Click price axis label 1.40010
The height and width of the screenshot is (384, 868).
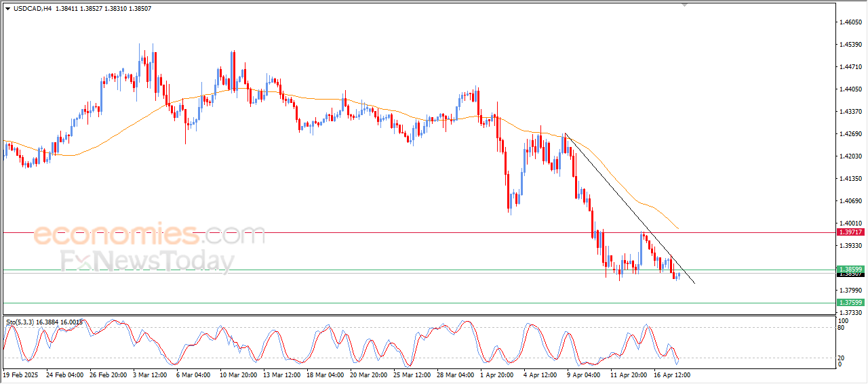tap(851, 223)
